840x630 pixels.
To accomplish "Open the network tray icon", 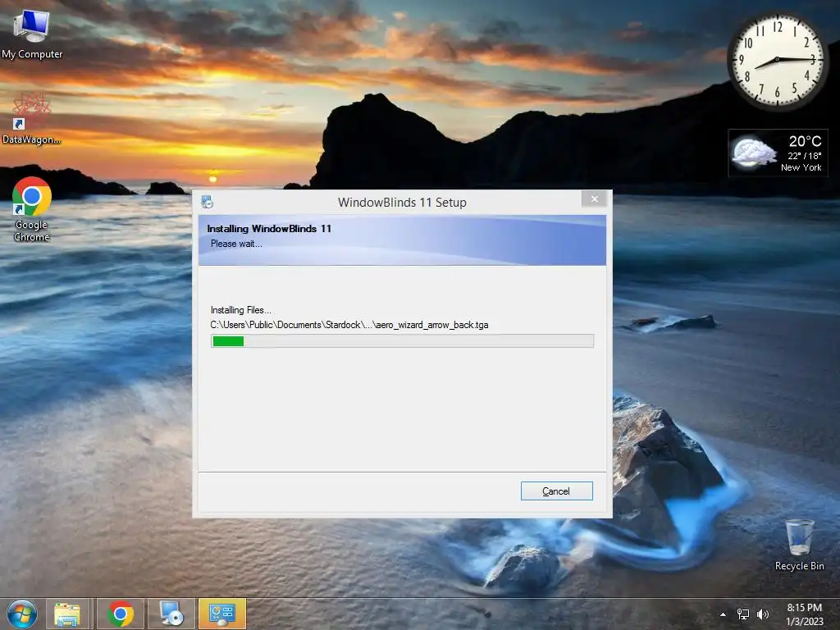I will pos(743,614).
